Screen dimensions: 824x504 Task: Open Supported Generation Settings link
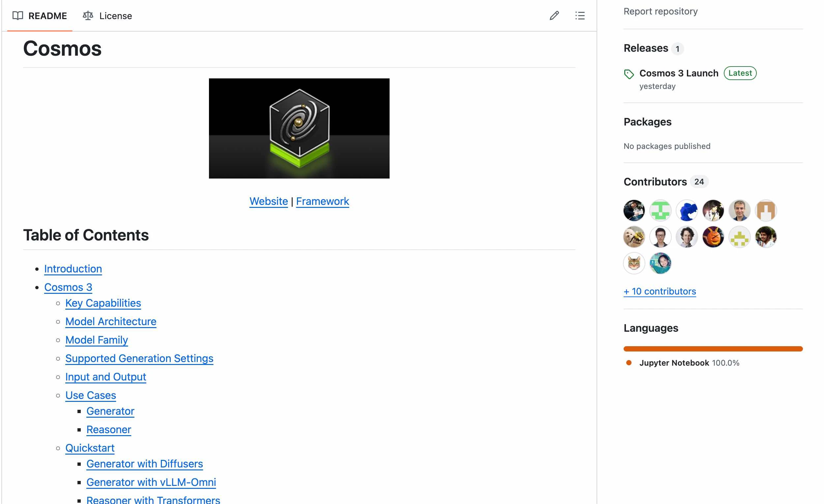139,358
